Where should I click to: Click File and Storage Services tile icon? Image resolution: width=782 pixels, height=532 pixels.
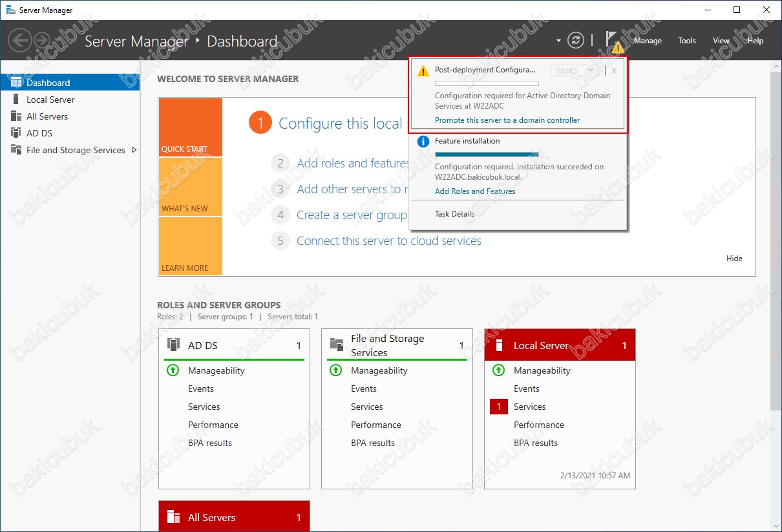[x=336, y=345]
